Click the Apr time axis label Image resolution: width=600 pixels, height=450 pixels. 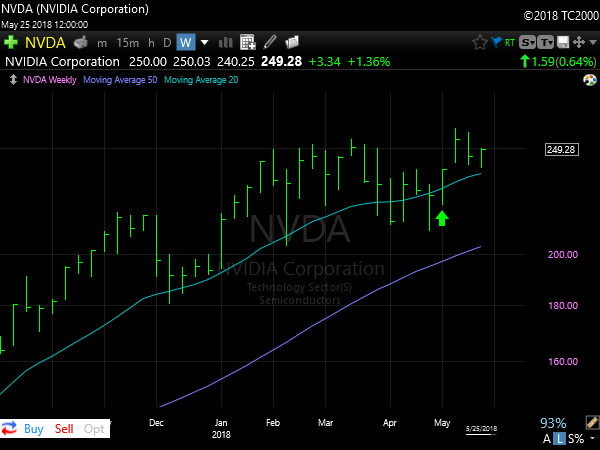(x=390, y=423)
